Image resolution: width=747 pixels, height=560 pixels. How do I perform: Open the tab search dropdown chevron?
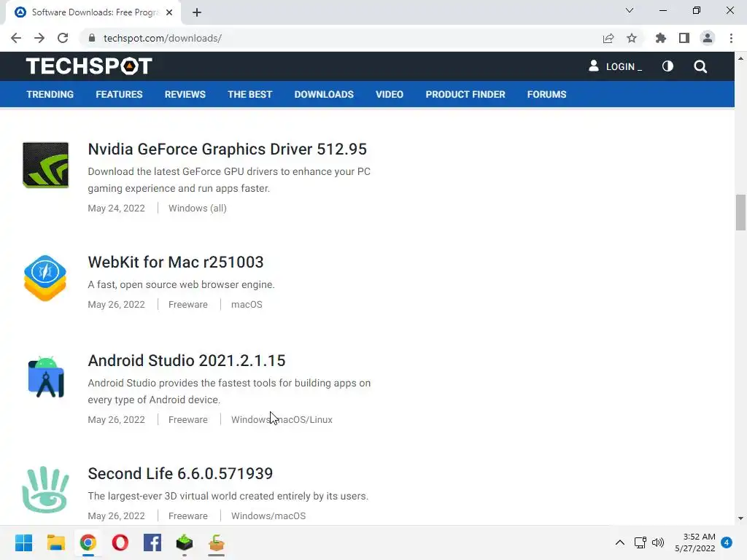[630, 10]
